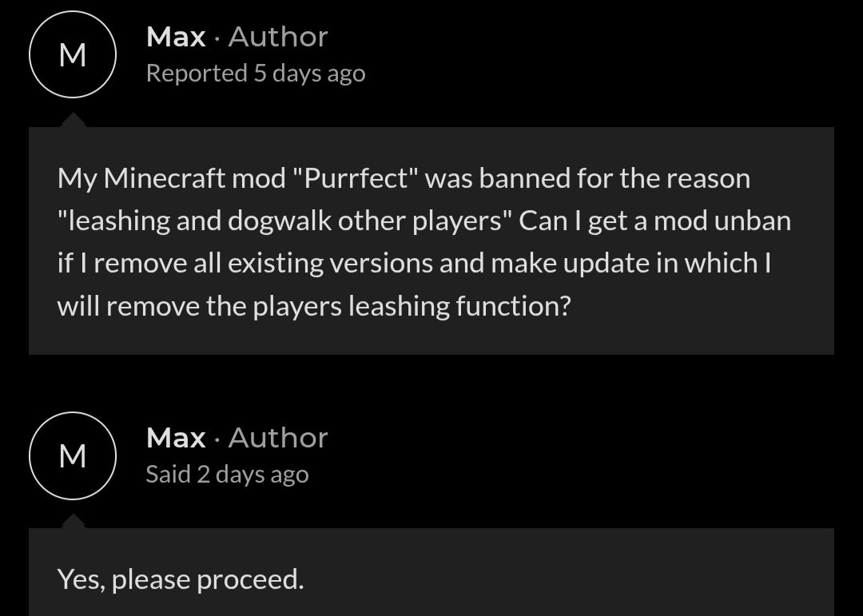This screenshot has height=616, width=863.
Task: Click the "Said 2 days ago" timestamp
Action: click(227, 475)
